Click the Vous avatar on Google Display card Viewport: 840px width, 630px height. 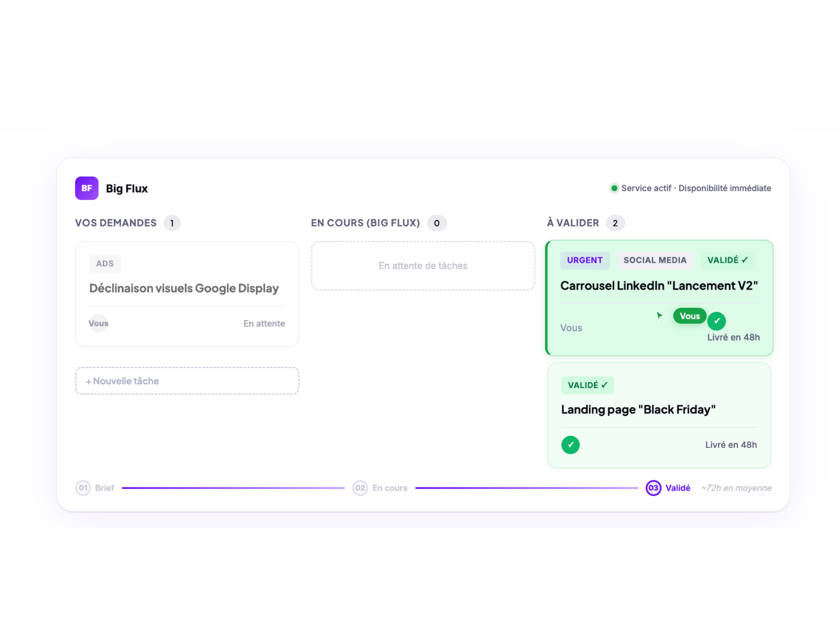(x=98, y=323)
